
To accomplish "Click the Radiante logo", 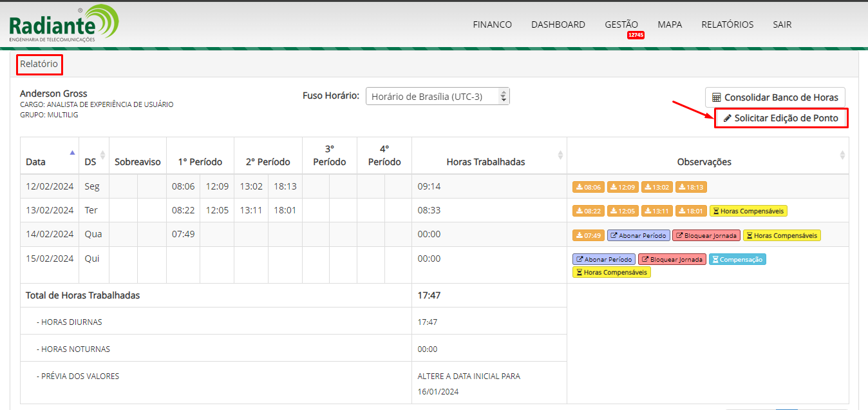I will [x=64, y=24].
